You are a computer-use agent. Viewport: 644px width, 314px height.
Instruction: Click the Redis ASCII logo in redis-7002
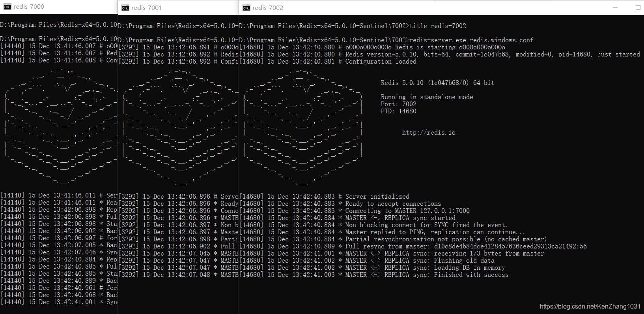pos(303,127)
